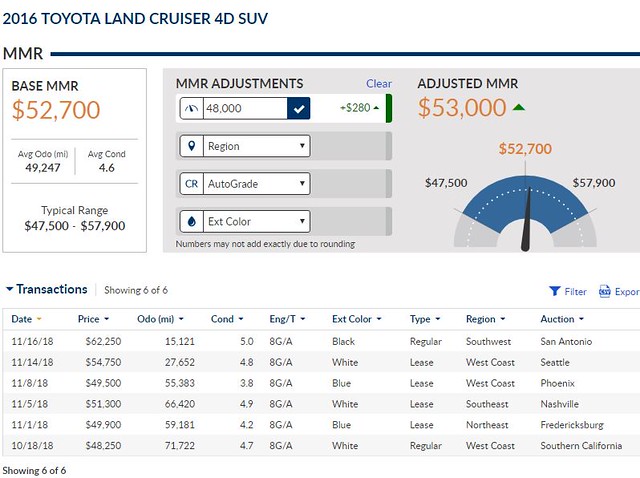
Task: Sort transactions by Eng/T column
Action: coord(287,319)
